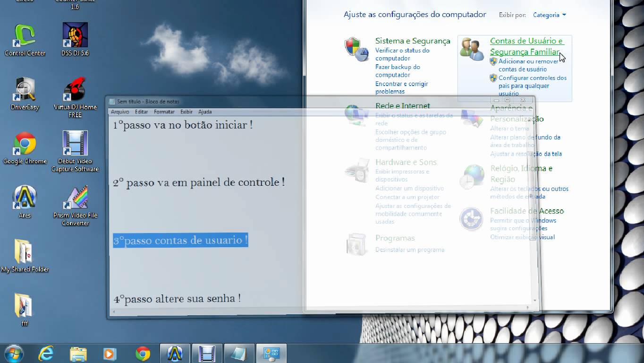Switch to Debut Video Capture in taskbar
644x363 pixels.
click(x=207, y=354)
